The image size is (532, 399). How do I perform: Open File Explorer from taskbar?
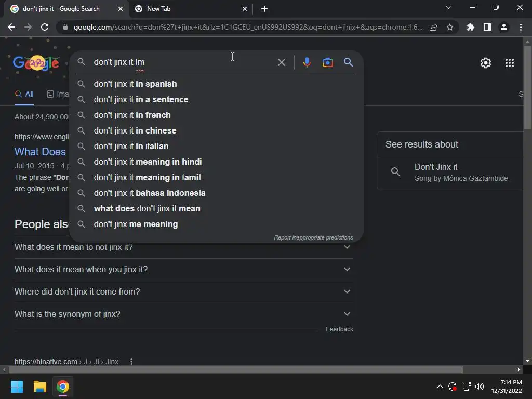(x=39, y=387)
